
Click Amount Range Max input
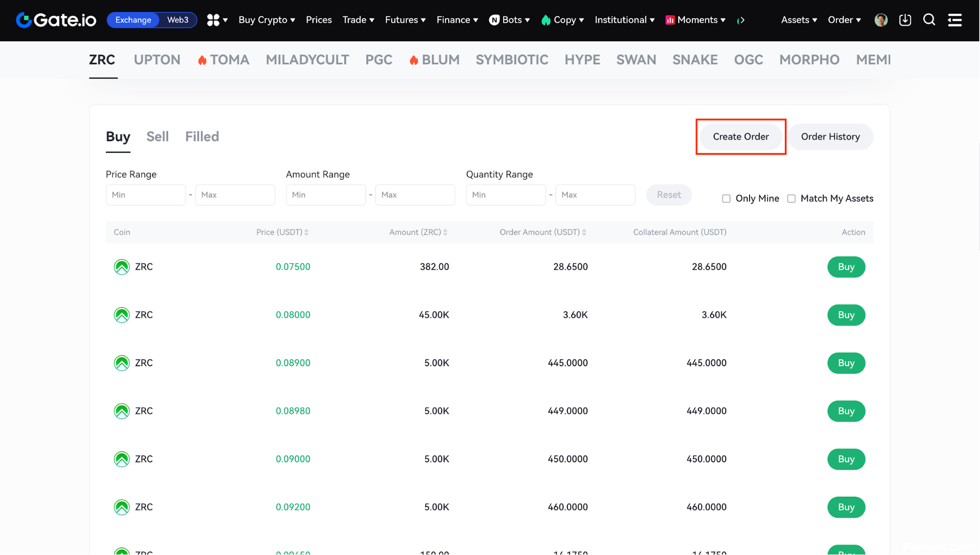coord(415,195)
